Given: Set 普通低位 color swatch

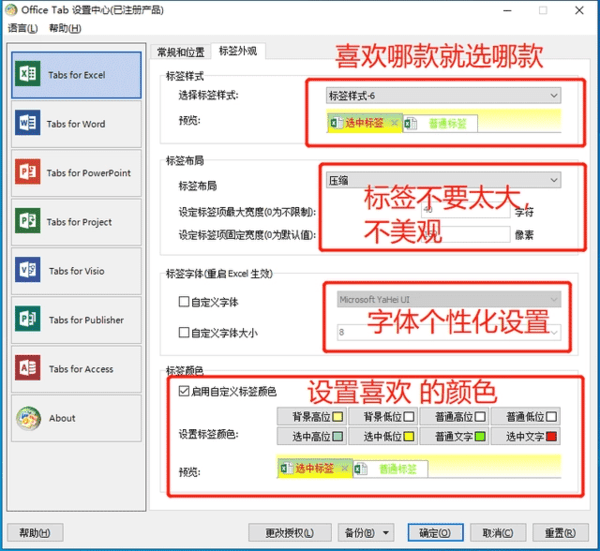Looking at the screenshot, I should (551, 417).
